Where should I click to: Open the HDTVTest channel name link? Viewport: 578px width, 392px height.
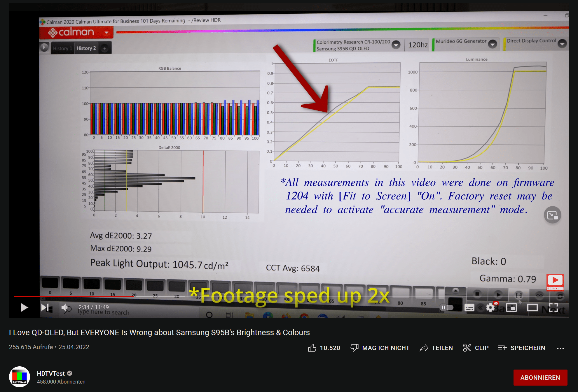(x=51, y=373)
